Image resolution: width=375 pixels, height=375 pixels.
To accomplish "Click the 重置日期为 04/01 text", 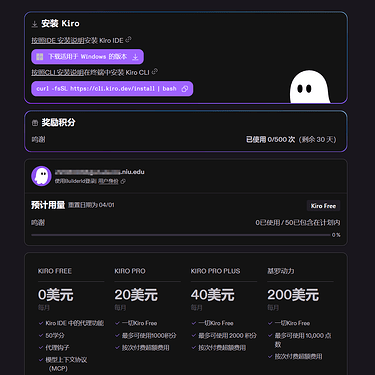I will pyautogui.click(x=91, y=205).
